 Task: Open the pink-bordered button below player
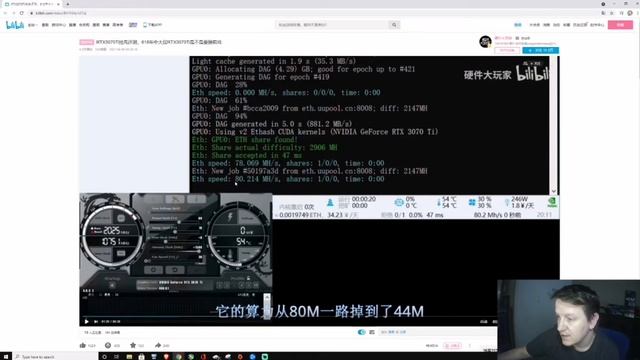[x=453, y=346]
